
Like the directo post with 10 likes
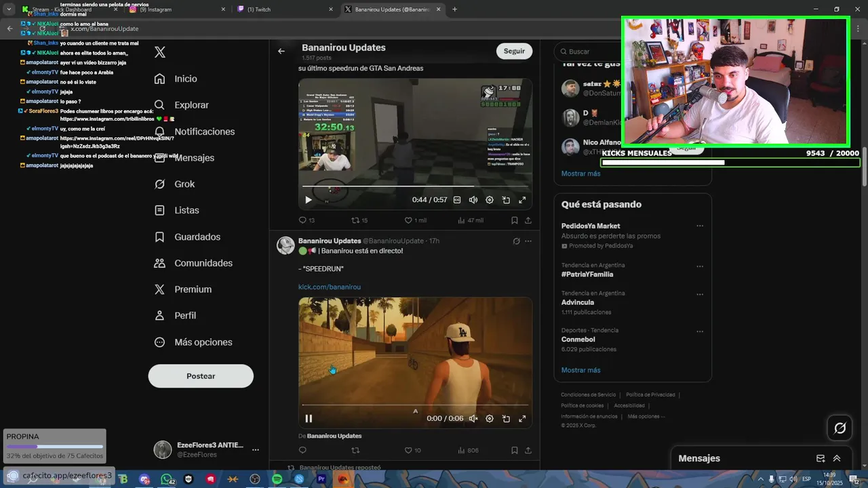(412, 450)
